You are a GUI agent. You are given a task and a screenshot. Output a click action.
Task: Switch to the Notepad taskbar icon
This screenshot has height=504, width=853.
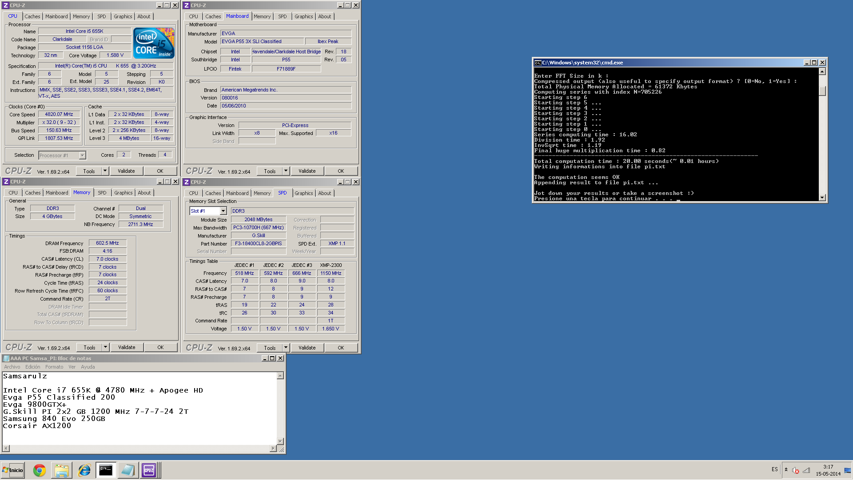point(128,470)
